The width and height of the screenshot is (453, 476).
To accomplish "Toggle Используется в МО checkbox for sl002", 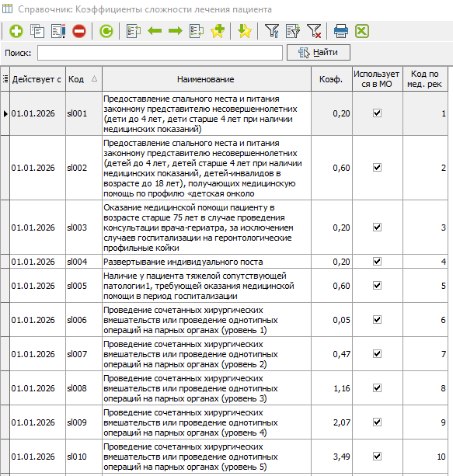I will click(x=377, y=168).
